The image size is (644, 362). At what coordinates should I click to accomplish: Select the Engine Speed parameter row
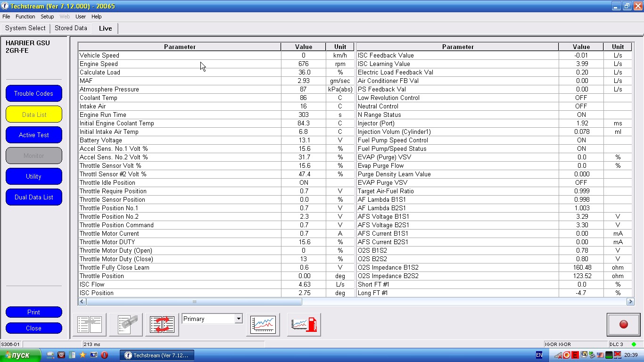(x=179, y=64)
